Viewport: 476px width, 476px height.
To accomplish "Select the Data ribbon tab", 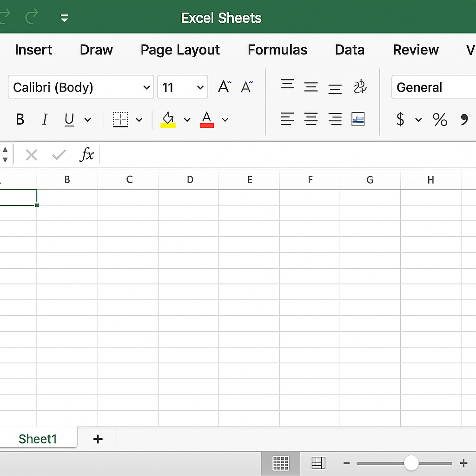I will coord(350,50).
